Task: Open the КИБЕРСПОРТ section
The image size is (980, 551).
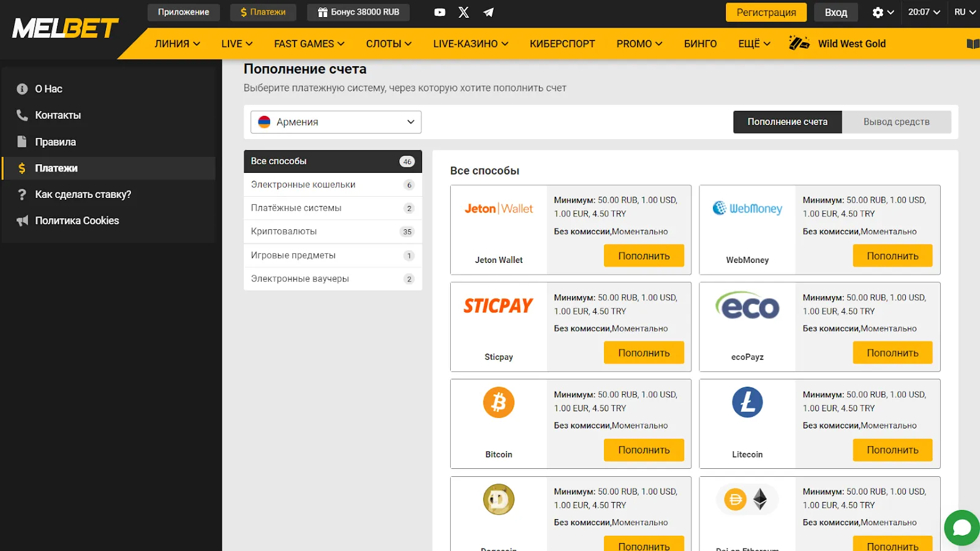Action: pos(562,44)
